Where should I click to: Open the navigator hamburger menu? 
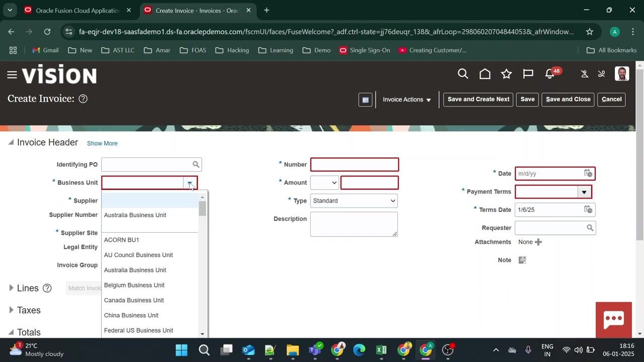12,75
